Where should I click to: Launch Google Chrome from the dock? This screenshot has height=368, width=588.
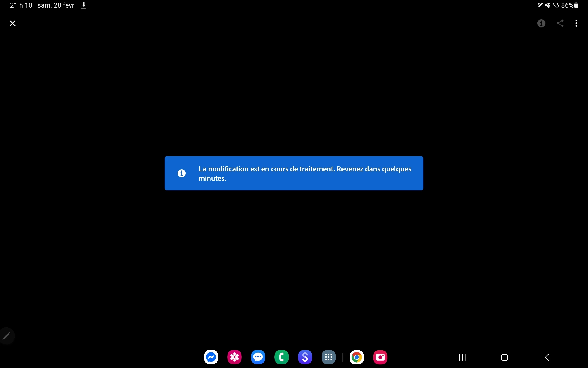click(357, 357)
